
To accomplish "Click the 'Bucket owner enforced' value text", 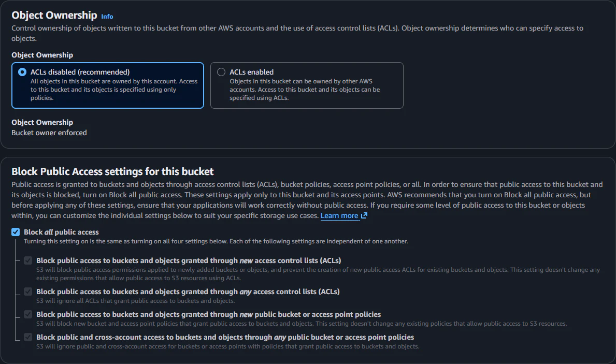I will coord(49,133).
